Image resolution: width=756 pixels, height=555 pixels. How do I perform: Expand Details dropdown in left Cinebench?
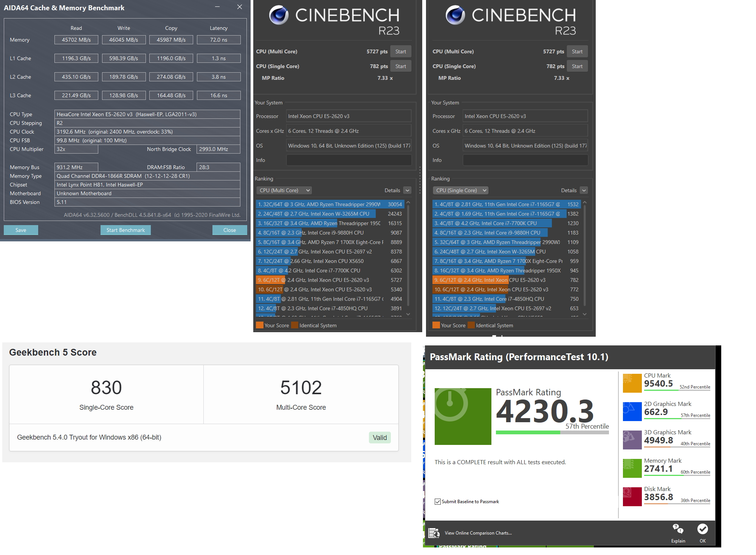point(407,190)
